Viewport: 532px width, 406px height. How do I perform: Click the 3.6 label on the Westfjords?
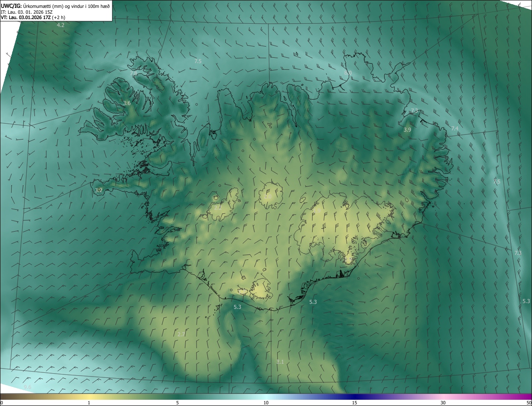click(127, 103)
